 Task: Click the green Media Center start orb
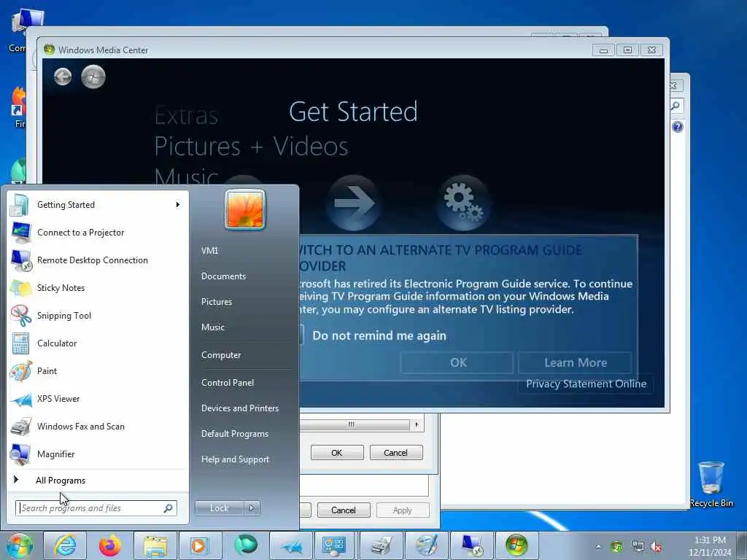coord(93,76)
